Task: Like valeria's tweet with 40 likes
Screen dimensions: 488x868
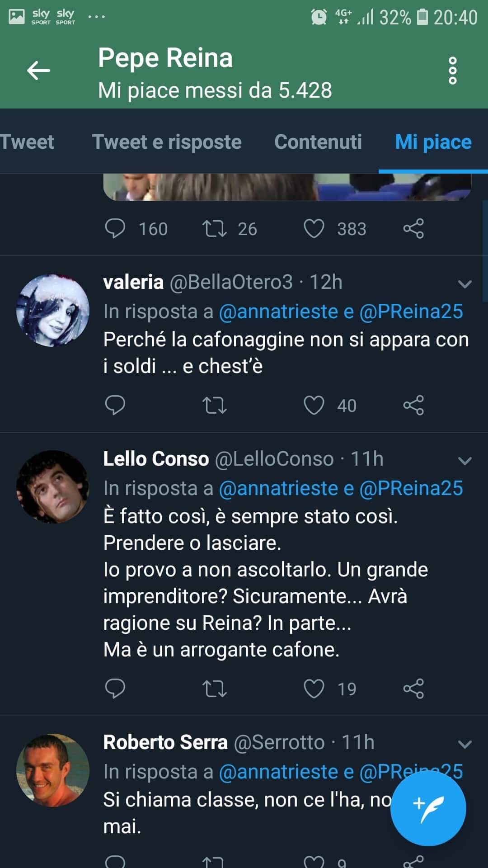Action: 314,405
